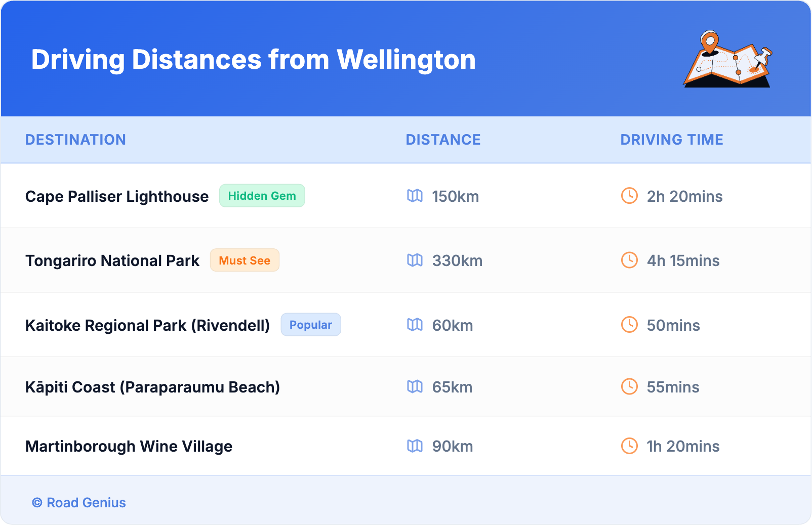Click the map icon beside 65km
The width and height of the screenshot is (812, 525).
click(415, 387)
